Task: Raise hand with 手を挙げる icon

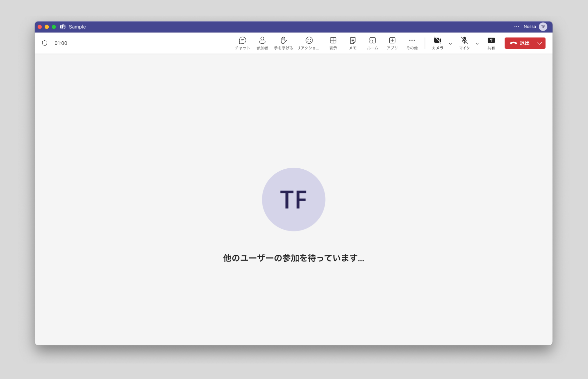Action: pyautogui.click(x=283, y=43)
